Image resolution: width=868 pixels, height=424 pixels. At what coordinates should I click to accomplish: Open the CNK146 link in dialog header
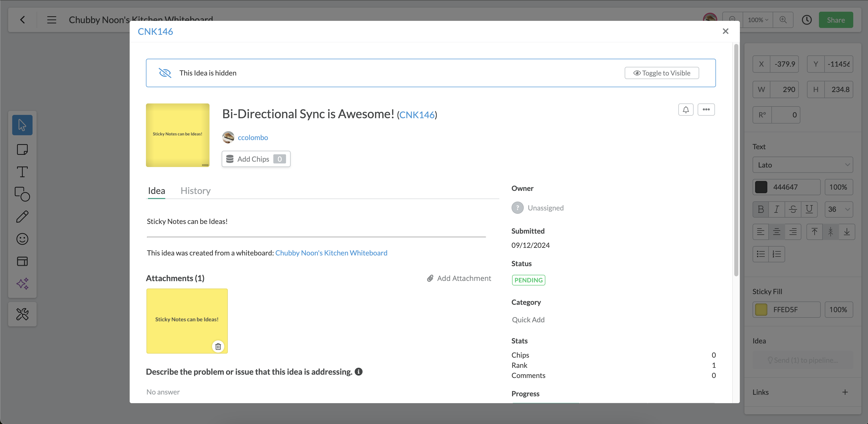pos(155,31)
